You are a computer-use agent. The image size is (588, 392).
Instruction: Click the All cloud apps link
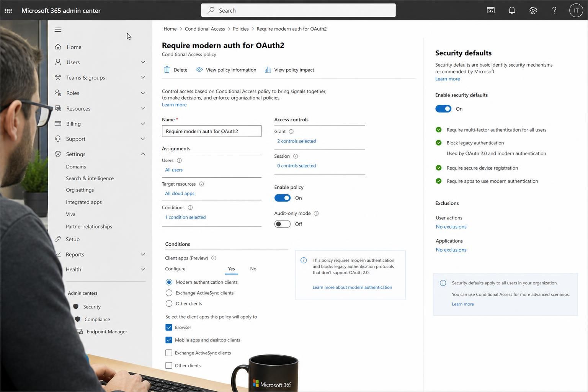tap(180, 193)
